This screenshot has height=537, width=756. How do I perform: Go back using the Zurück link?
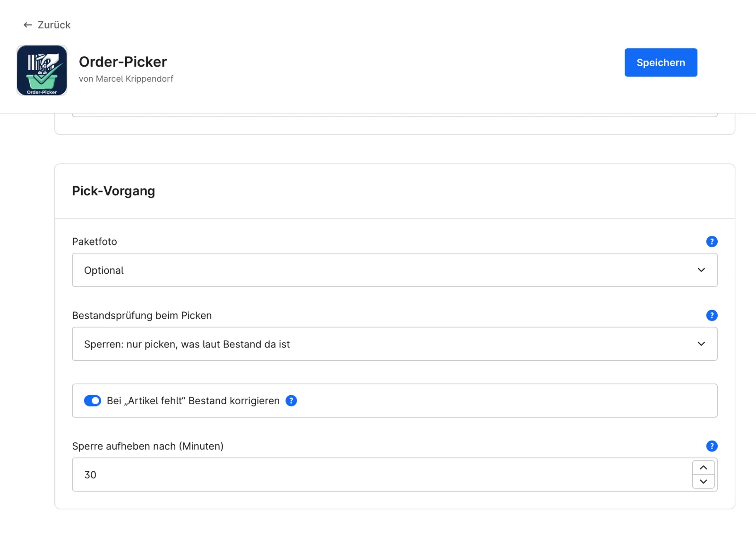47,25
